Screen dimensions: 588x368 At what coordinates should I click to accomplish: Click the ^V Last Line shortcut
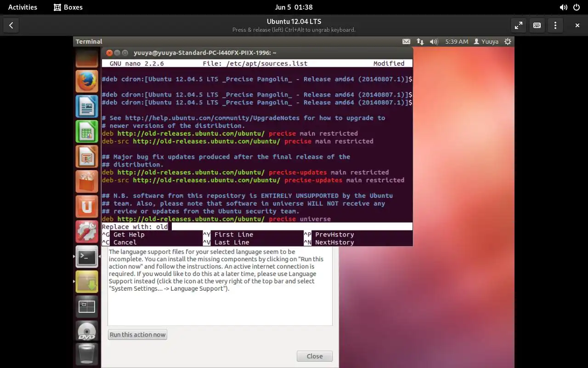(226, 242)
